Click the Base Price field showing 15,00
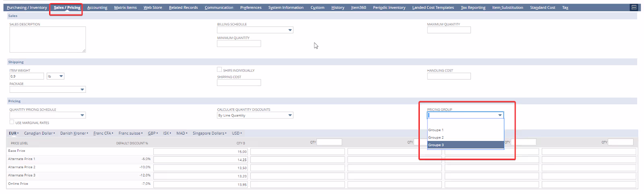The image size is (644, 194). [x=200, y=151]
